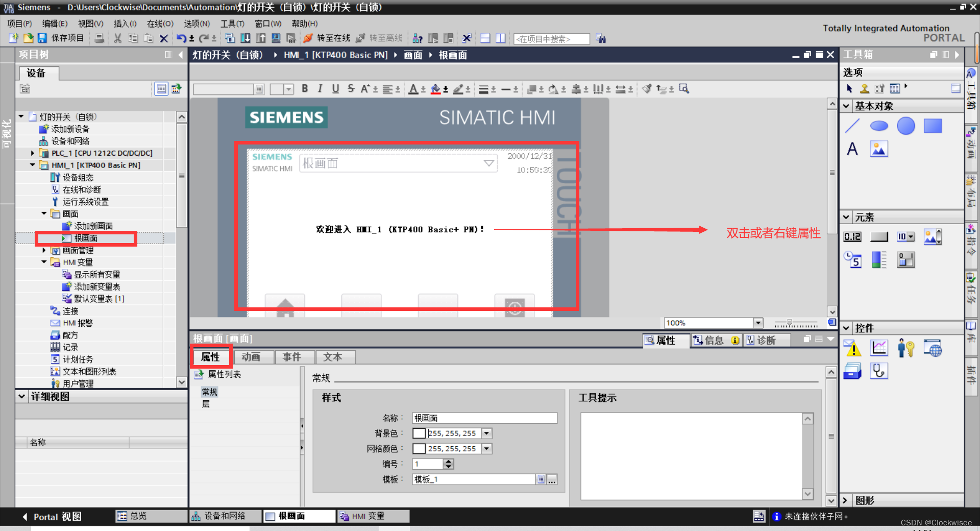Insert the User view control
This screenshot has height=531, width=980.
pos(906,348)
